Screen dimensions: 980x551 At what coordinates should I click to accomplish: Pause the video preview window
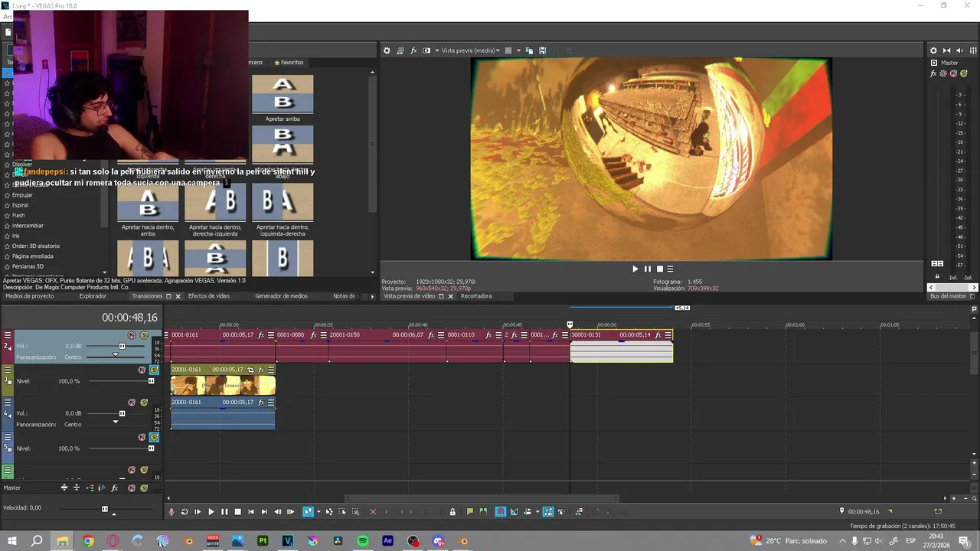[x=647, y=269]
